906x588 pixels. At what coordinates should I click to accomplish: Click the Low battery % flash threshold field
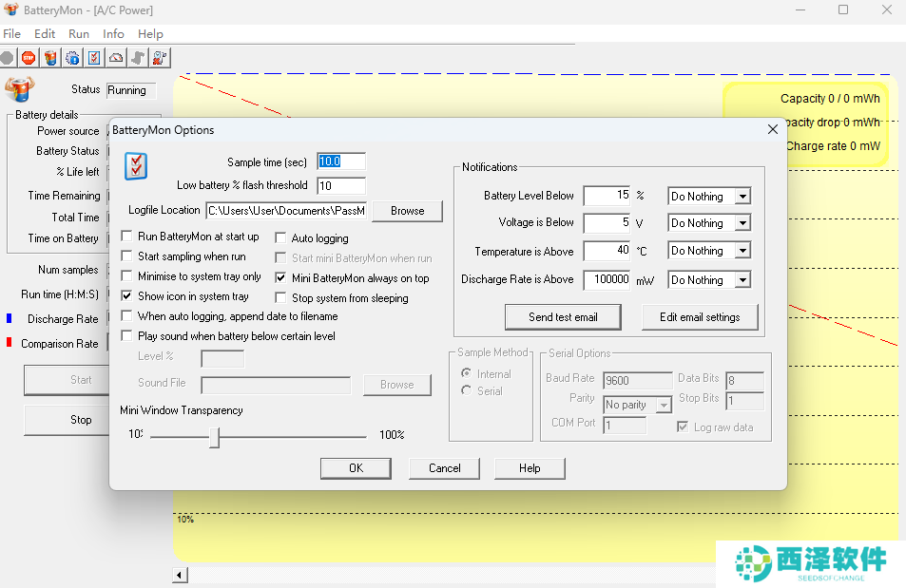point(341,185)
